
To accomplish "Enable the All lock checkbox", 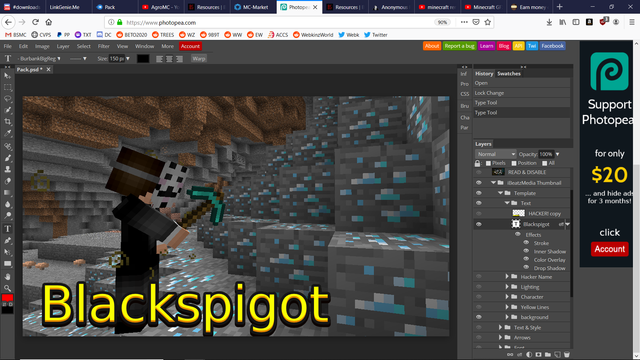I will coord(544,163).
